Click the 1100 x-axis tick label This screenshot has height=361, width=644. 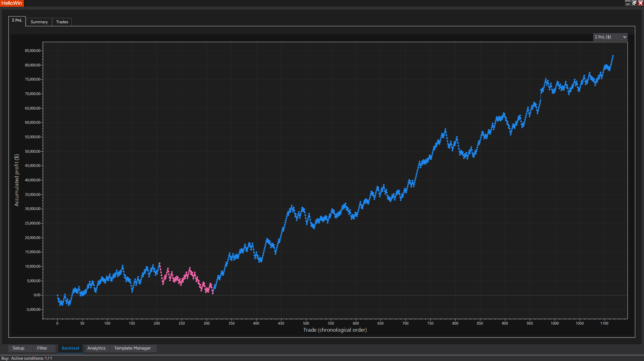coord(604,323)
